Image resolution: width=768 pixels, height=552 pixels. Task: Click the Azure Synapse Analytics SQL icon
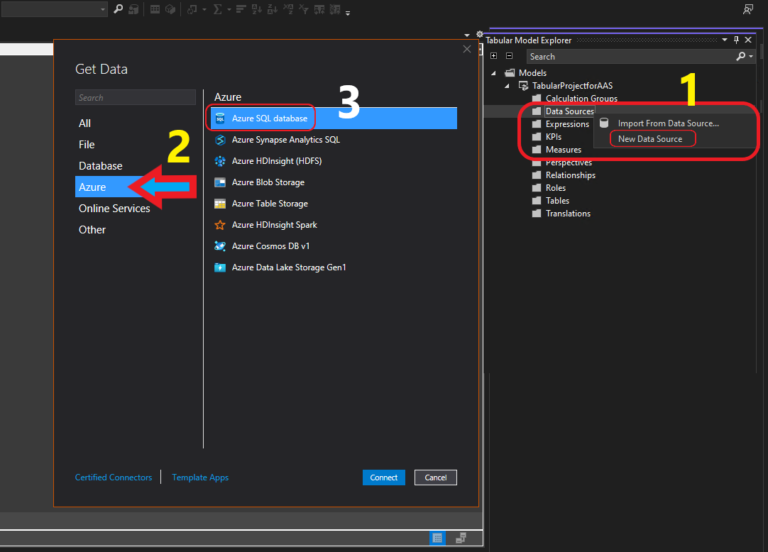[x=220, y=140]
